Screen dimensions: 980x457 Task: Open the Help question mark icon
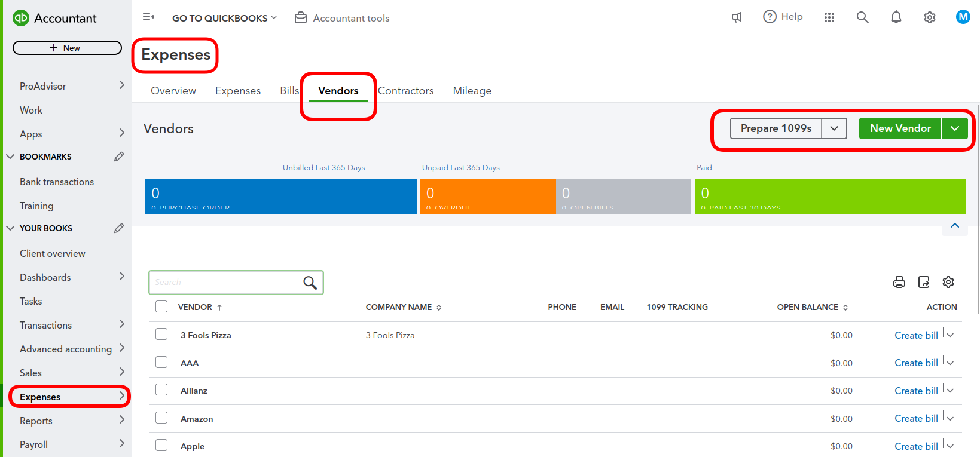tap(770, 17)
